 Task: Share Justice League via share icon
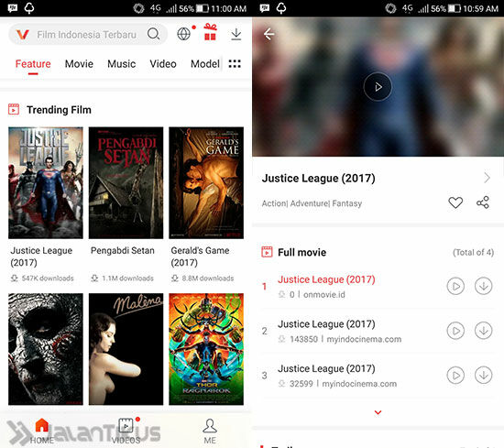tap(483, 202)
